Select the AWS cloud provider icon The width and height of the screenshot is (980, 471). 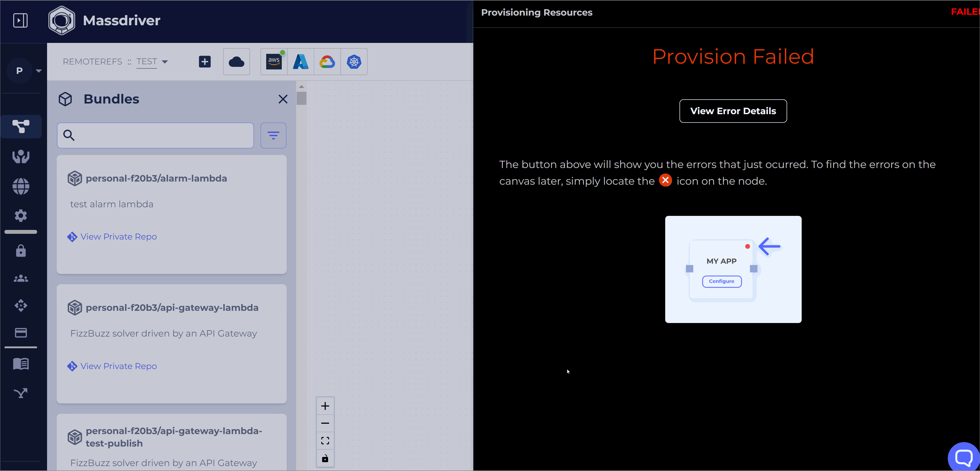tap(273, 61)
